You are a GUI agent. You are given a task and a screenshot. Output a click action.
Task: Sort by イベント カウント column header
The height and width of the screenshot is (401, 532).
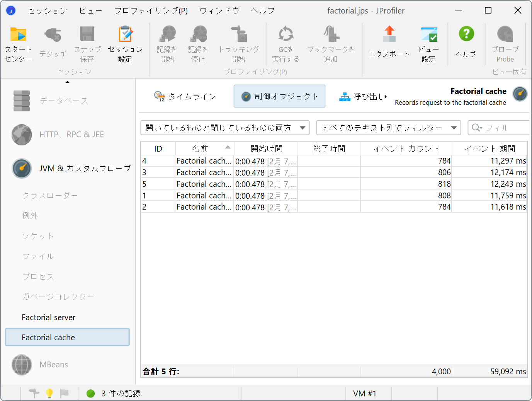[406, 148]
